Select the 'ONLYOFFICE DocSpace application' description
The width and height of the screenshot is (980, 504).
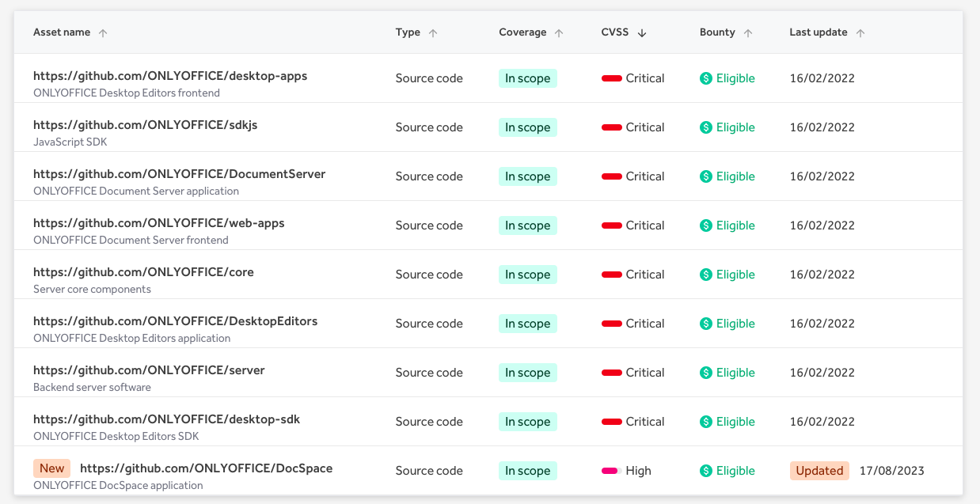(x=118, y=485)
